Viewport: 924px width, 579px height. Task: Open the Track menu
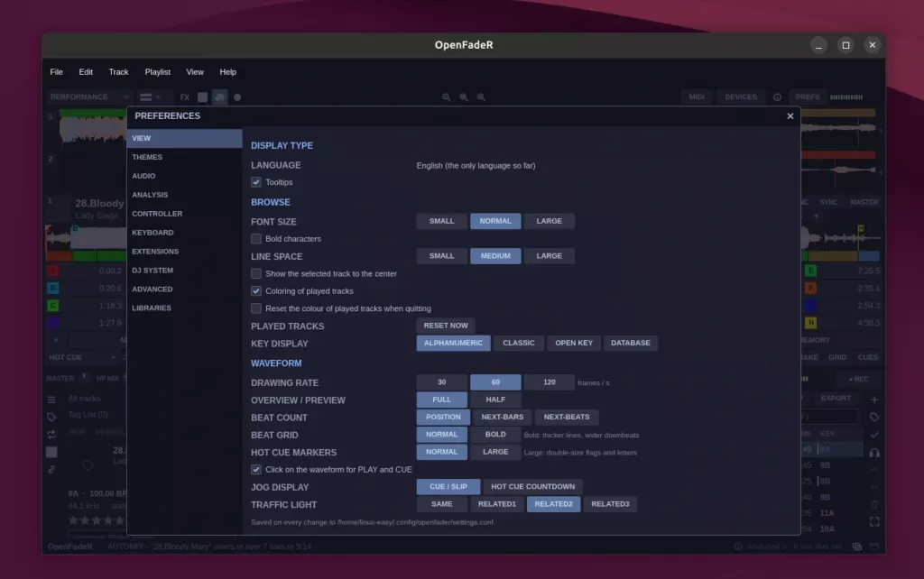tap(118, 72)
